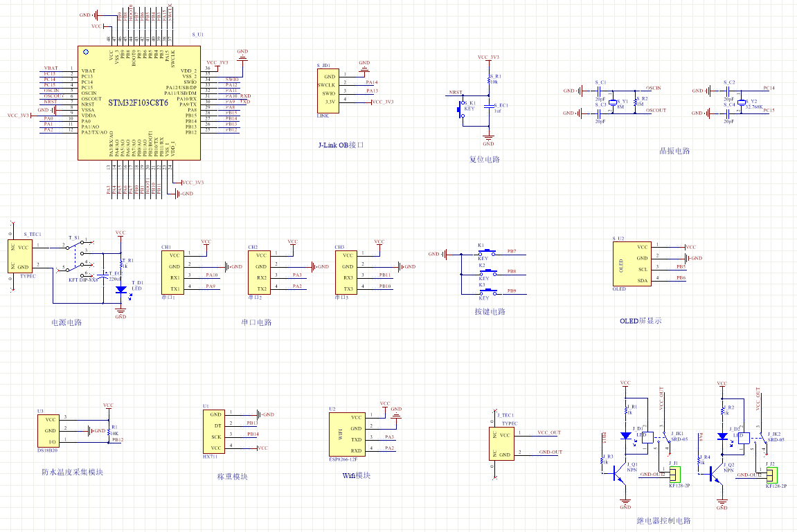Viewport: 797px width, 532px height.
Task: Select the U2 ESP8266-12F WIFI block
Action: click(347, 434)
